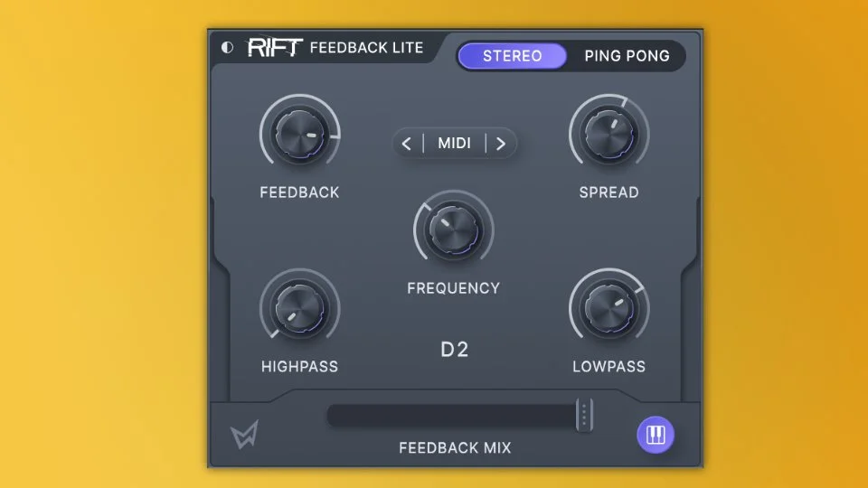Click the Minimal Audio logo at bottom left
868x488 pixels.
point(244,435)
